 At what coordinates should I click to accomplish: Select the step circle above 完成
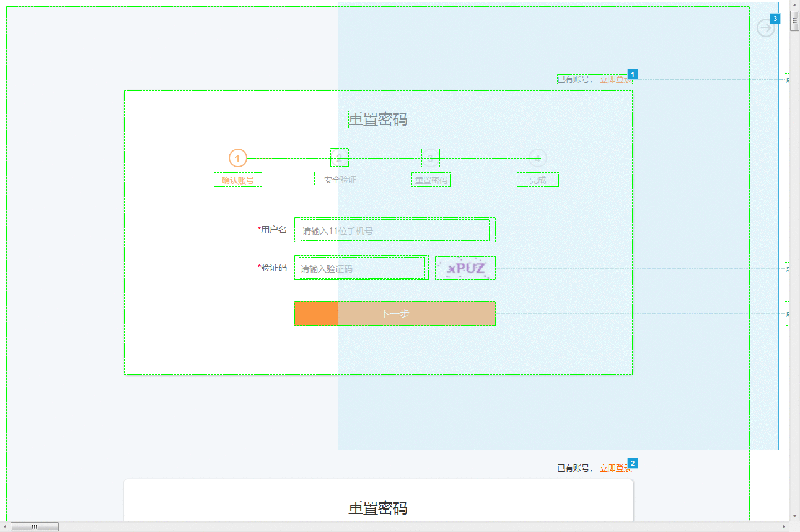click(x=538, y=158)
